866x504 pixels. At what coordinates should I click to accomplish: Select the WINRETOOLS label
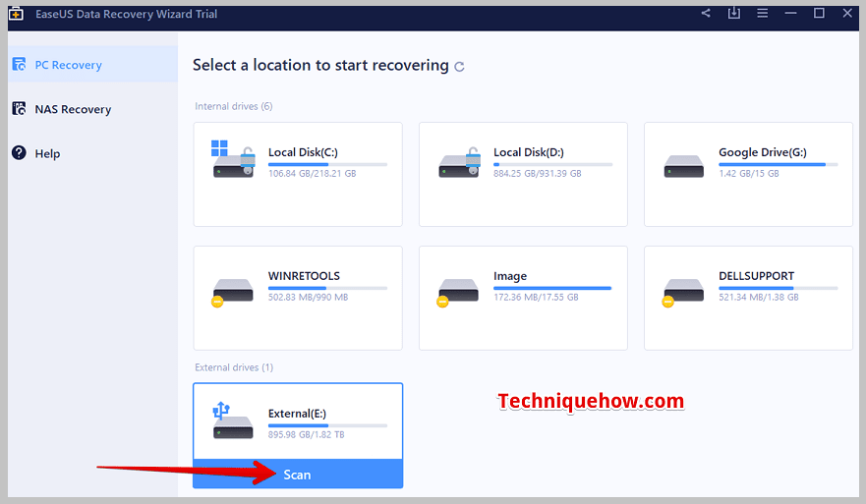(x=304, y=276)
